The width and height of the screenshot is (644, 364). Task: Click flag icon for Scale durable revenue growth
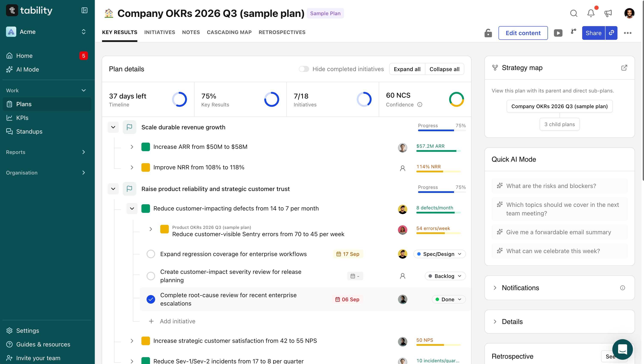click(129, 127)
